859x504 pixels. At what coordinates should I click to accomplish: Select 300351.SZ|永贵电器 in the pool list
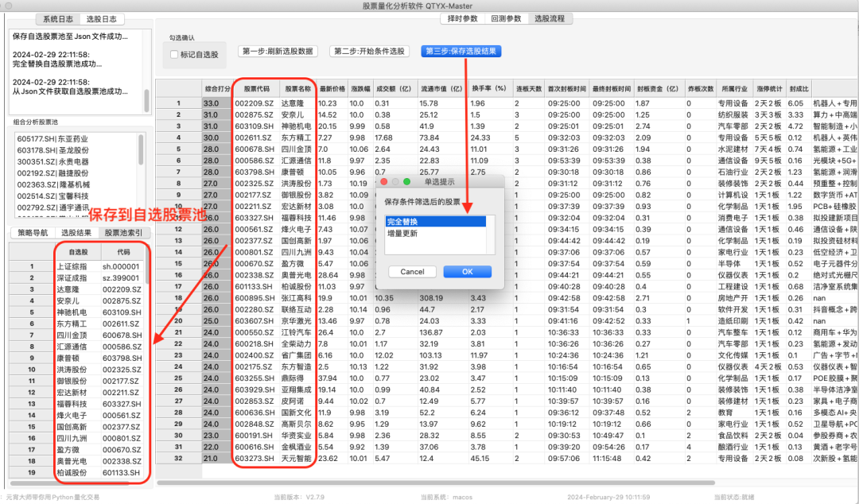click(x=52, y=162)
